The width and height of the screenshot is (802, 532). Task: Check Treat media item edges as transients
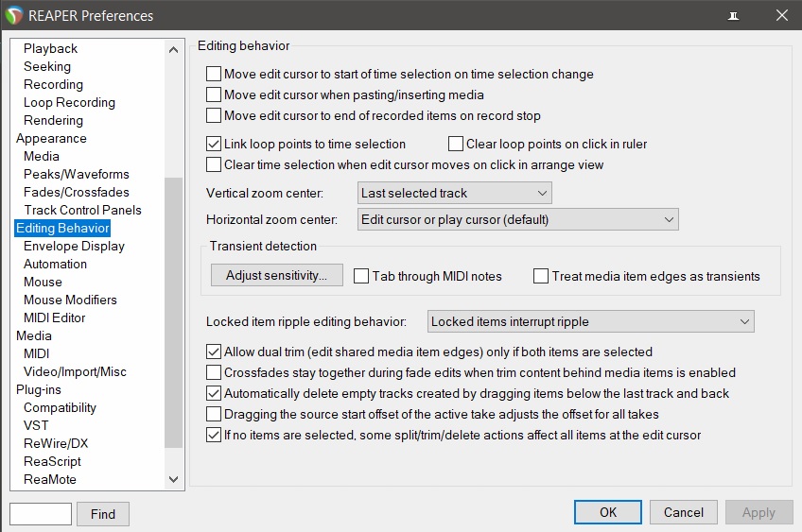click(x=541, y=276)
